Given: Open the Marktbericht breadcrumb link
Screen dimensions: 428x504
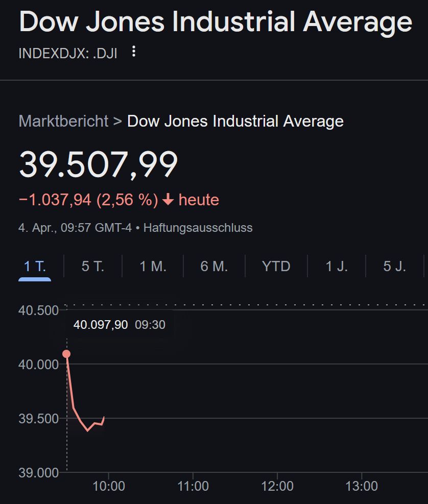Looking at the screenshot, I should point(63,121).
